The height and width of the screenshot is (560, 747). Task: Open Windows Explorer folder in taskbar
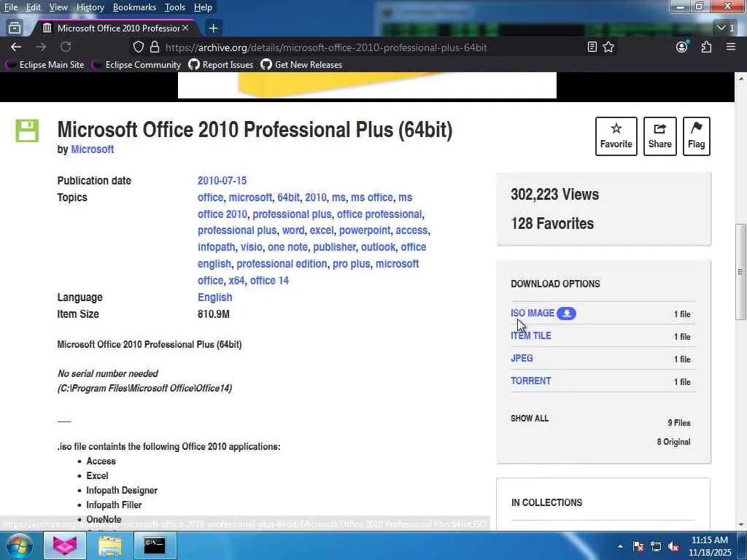coord(110,545)
